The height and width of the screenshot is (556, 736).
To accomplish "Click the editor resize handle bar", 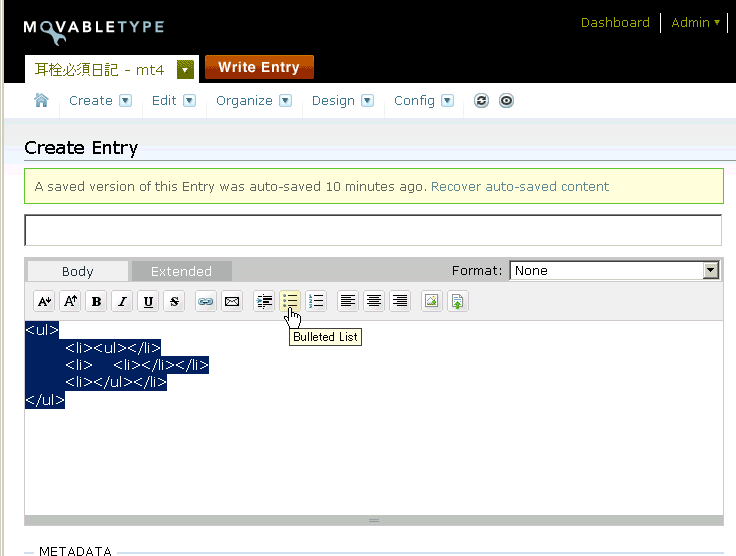I will tap(374, 520).
